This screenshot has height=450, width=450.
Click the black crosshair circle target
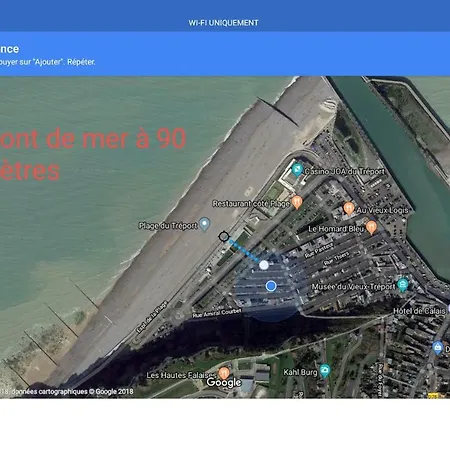point(224,237)
